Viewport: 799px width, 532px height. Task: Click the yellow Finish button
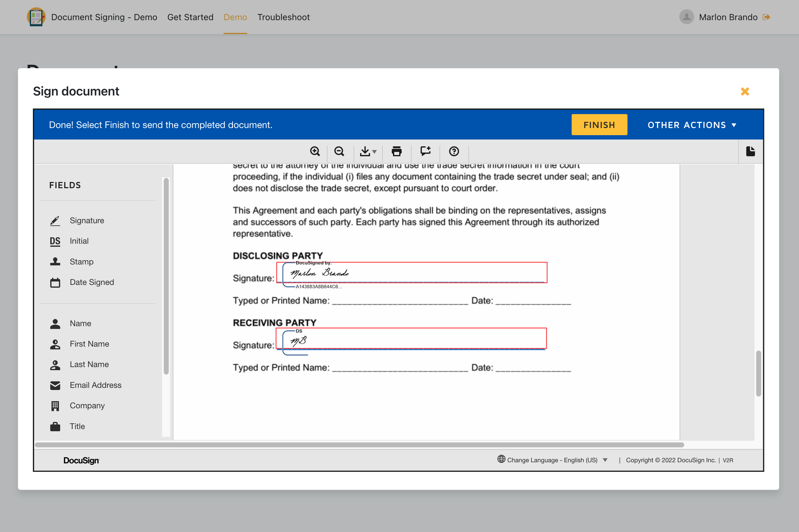[599, 125]
